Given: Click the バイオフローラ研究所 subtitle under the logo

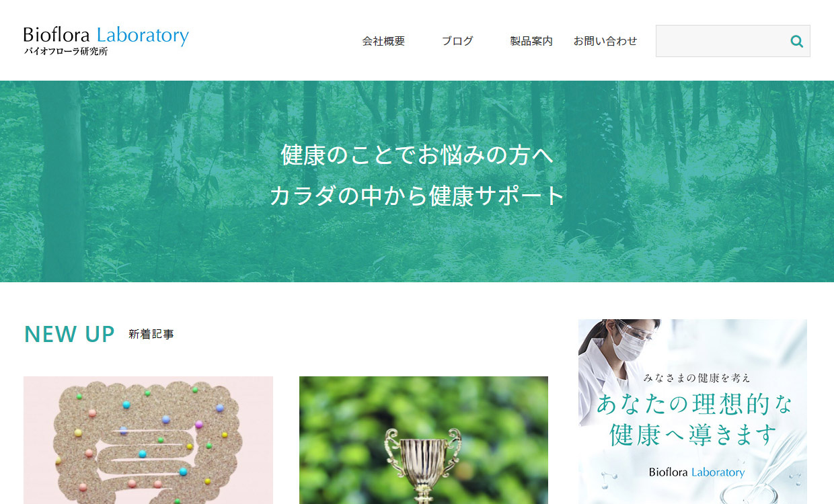Looking at the screenshot, I should coord(66,51).
